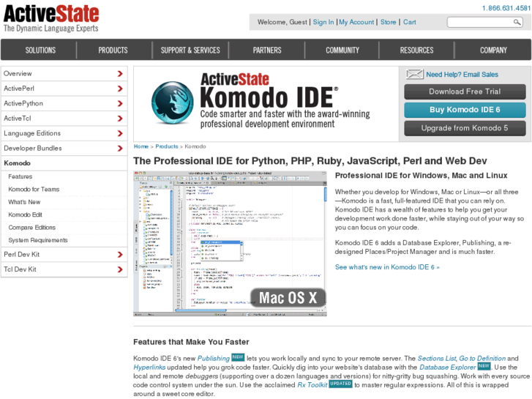Click the UPDATED badge beside Rx Toolkit
The image size is (532, 399).
(x=341, y=384)
